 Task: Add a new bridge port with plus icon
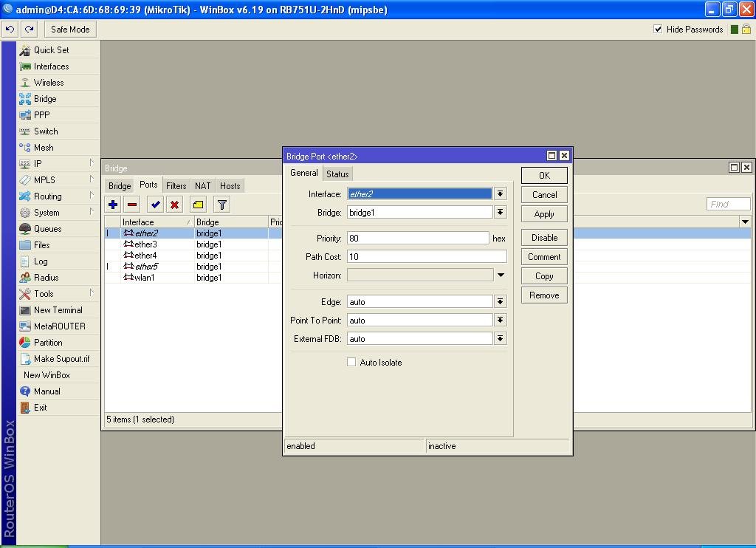point(113,205)
